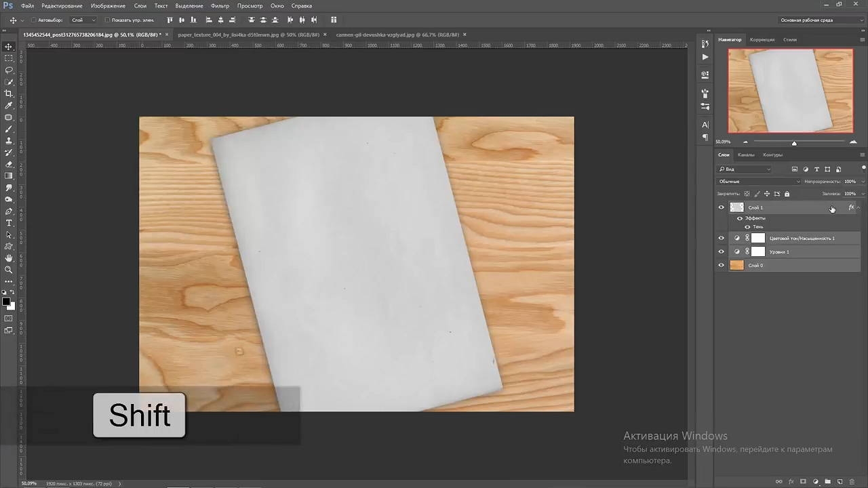Viewport: 868px width, 488px height.
Task: Click the Navigator preview thumbnail
Action: coord(791,91)
